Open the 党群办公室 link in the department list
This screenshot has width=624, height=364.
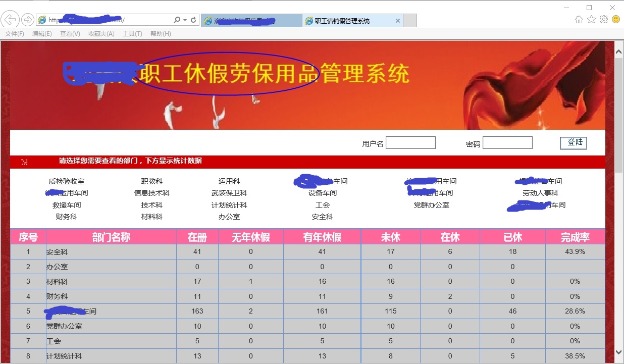[x=431, y=205]
